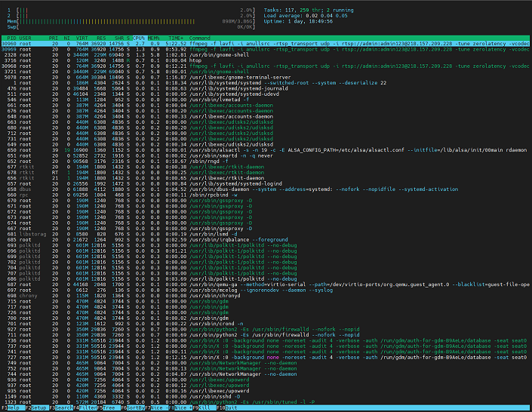Select the irqbalance --foreground row

[266, 240]
